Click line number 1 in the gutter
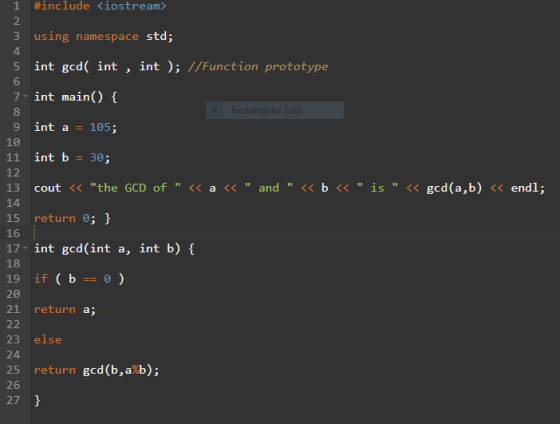The height and width of the screenshot is (424, 560). point(16,6)
